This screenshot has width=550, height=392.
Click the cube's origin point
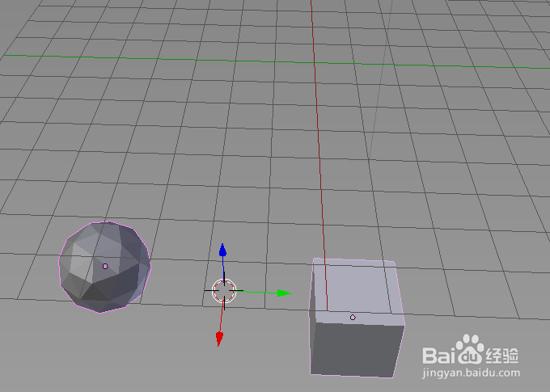[x=353, y=318]
